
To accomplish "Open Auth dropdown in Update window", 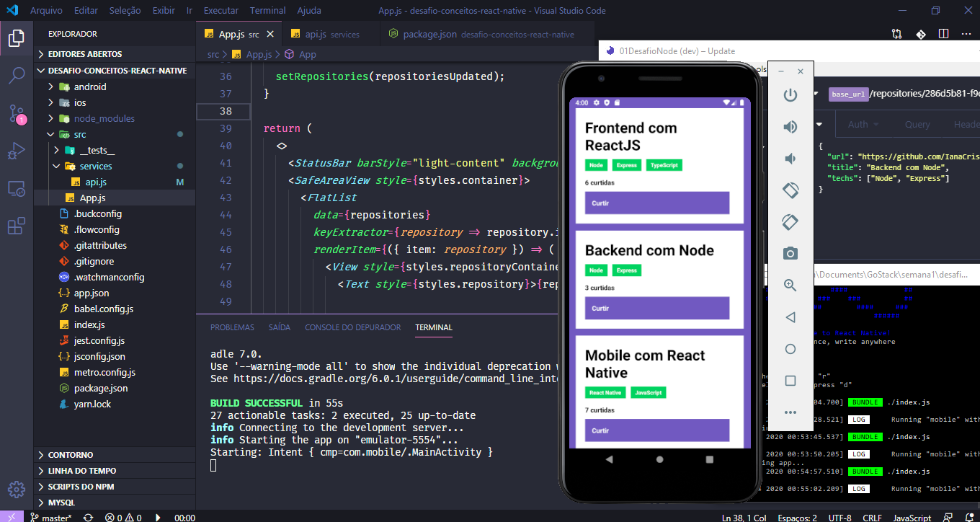I will [863, 124].
